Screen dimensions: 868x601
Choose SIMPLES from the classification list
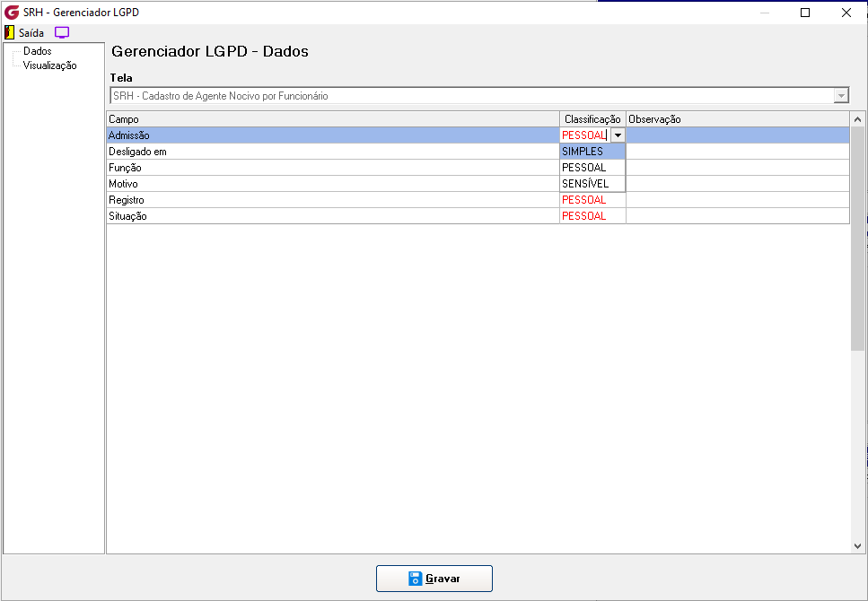(592, 151)
